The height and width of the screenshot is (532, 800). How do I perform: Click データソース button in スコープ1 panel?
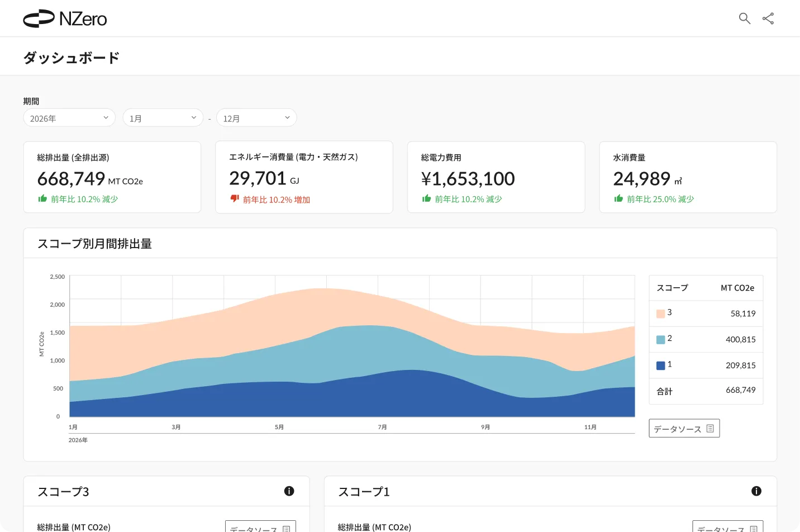coord(727,527)
